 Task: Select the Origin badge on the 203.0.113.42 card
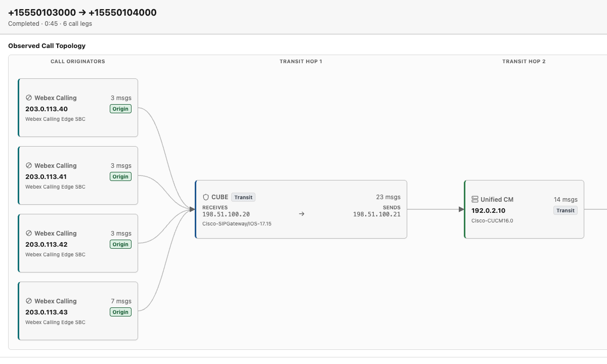tap(120, 244)
